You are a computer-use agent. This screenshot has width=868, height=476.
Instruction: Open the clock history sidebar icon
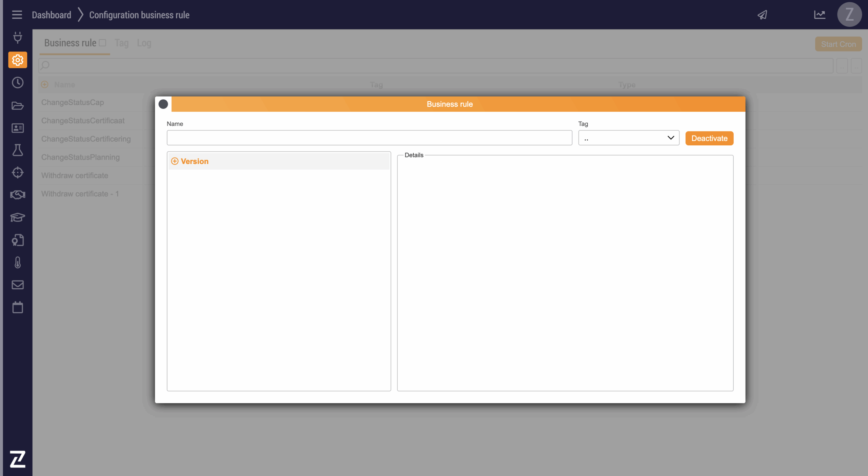[x=18, y=83]
